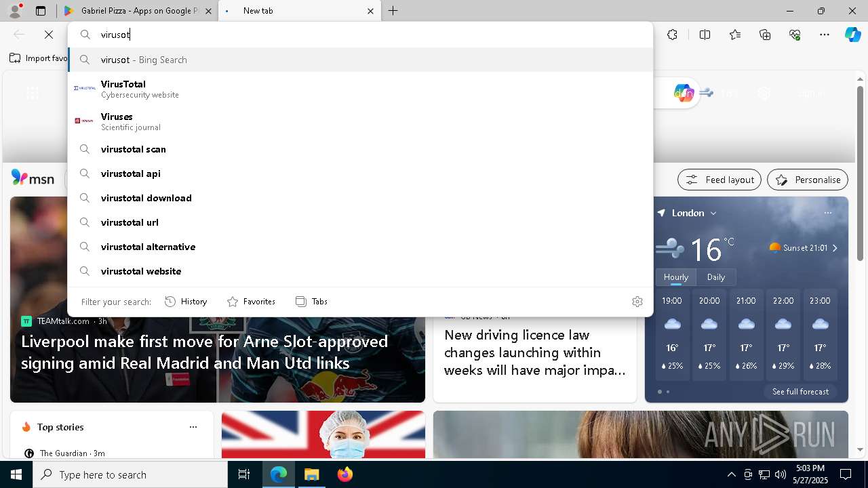868x488 pixels.
Task: Open Firefox on the taskbar
Action: [x=344, y=474]
